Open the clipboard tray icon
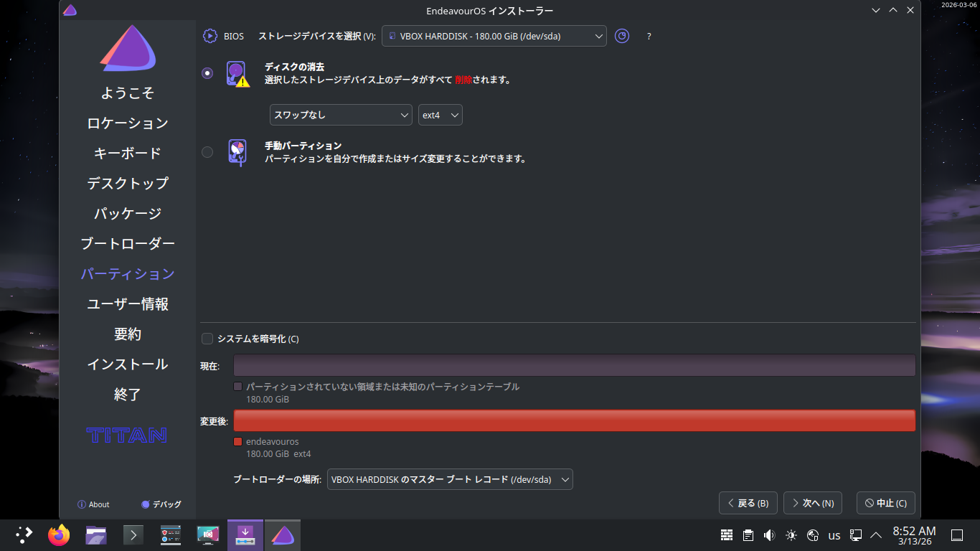 tap(748, 535)
